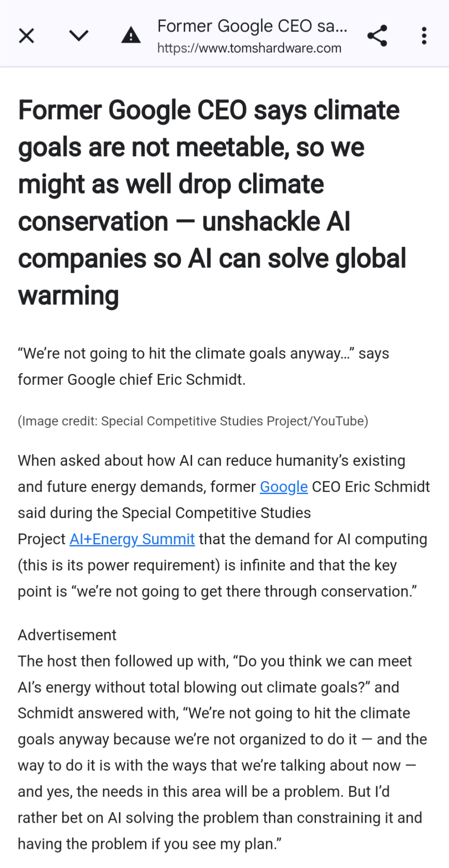This screenshot has width=449, height=868.
Task: Close the in-app browser tab
Action: [27, 35]
